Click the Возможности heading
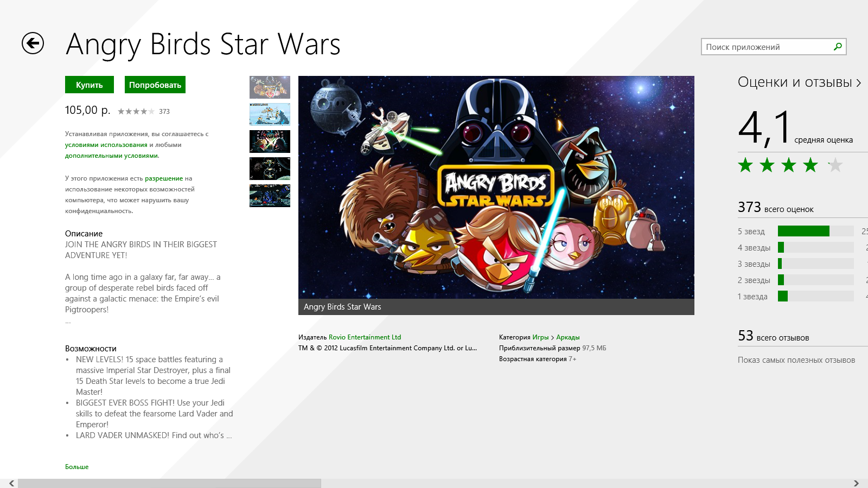 click(91, 349)
